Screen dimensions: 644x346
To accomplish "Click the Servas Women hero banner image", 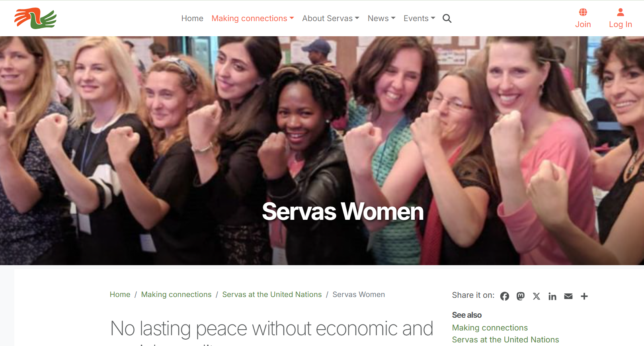I will 322,151.
